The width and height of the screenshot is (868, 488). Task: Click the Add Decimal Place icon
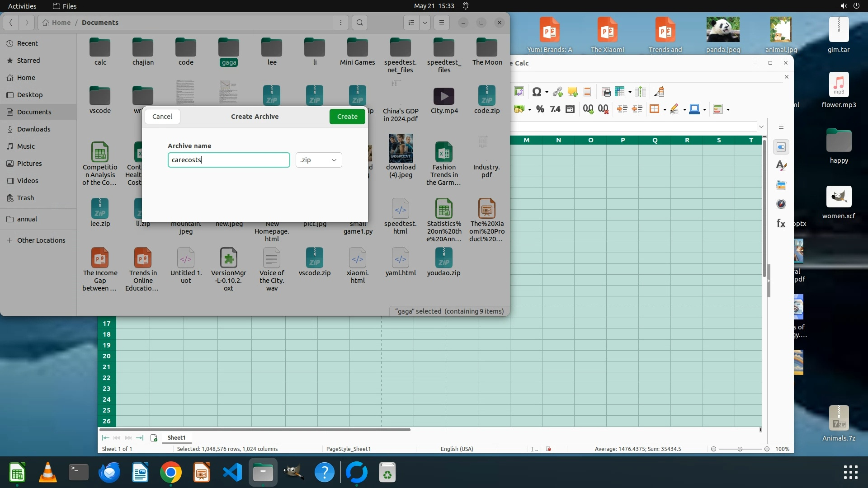tap(588, 109)
